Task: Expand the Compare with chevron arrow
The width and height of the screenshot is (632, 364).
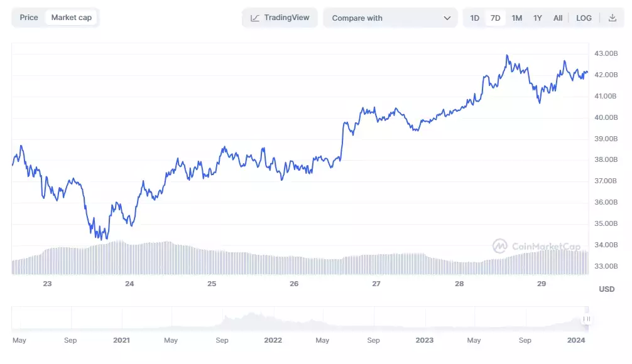Action: coord(447,18)
